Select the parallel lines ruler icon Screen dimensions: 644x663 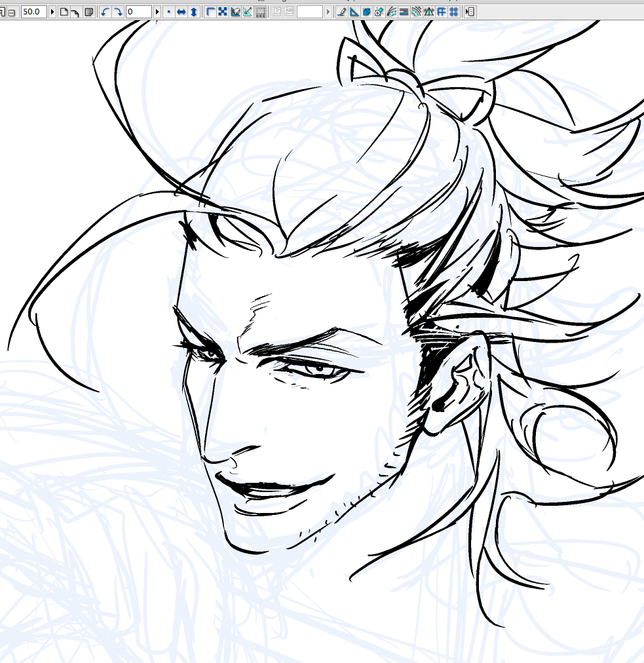pos(404,12)
